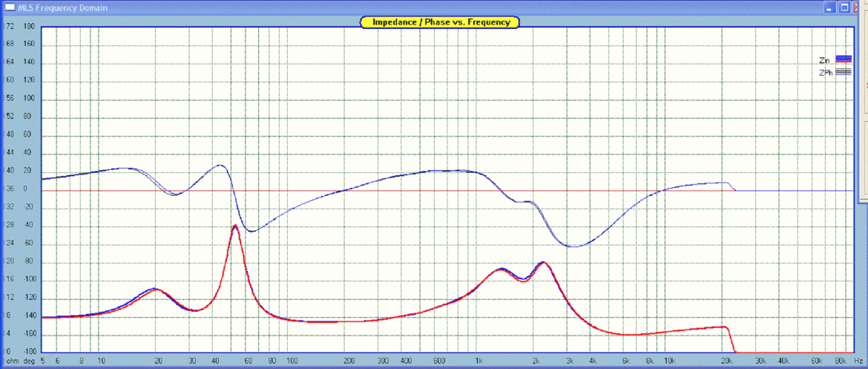The height and width of the screenshot is (369, 868).
Task: Click the 180 degree axis top label
Action: click(30, 26)
